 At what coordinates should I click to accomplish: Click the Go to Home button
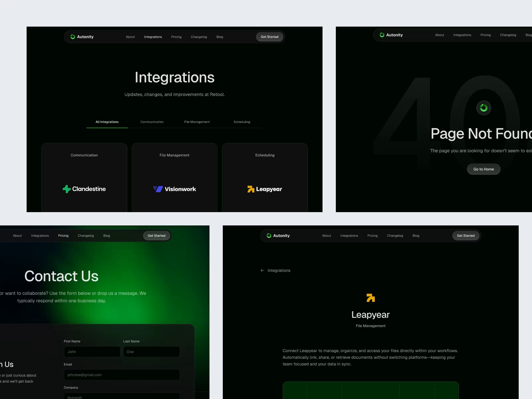point(483,169)
